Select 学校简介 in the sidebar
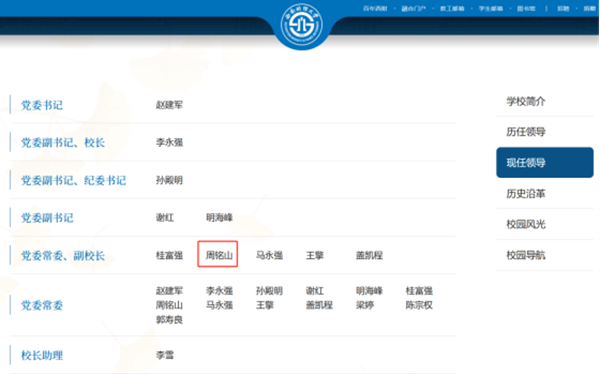600x375 pixels. pyautogui.click(x=526, y=101)
